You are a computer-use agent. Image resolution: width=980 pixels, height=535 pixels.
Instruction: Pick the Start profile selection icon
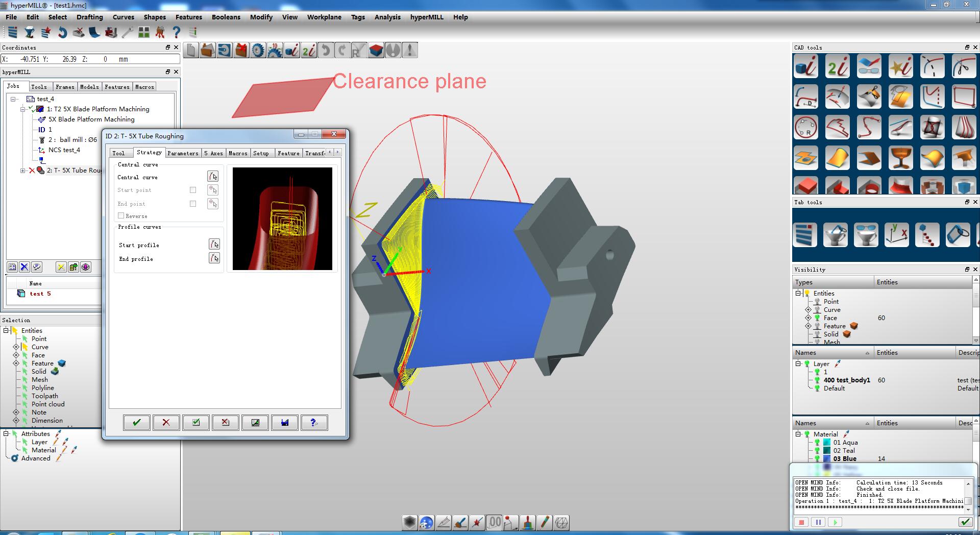pos(214,245)
